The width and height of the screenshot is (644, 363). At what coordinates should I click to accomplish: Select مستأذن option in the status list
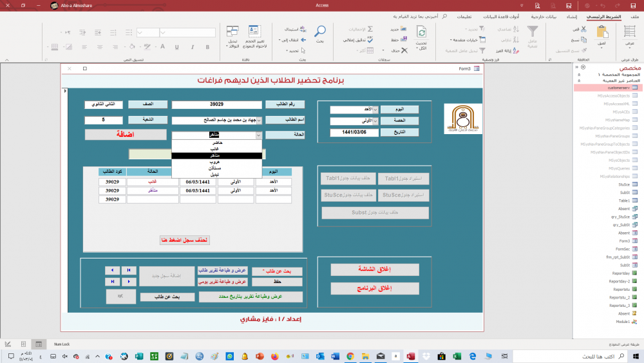[217, 168]
